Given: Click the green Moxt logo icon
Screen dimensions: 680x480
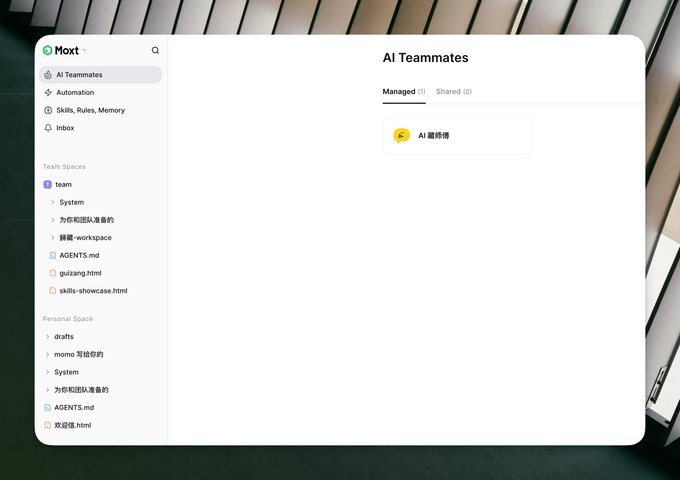Looking at the screenshot, I should (47, 50).
